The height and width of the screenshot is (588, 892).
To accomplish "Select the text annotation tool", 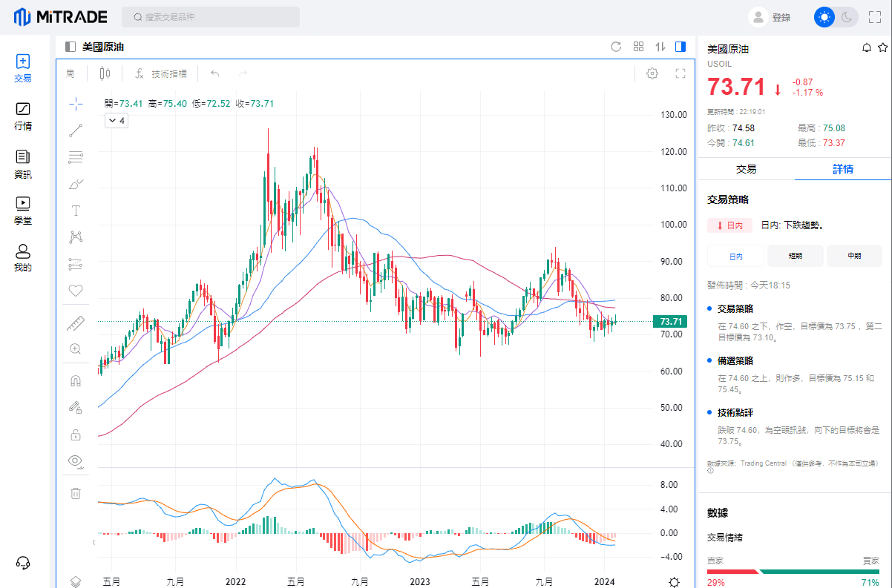I will click(x=75, y=211).
